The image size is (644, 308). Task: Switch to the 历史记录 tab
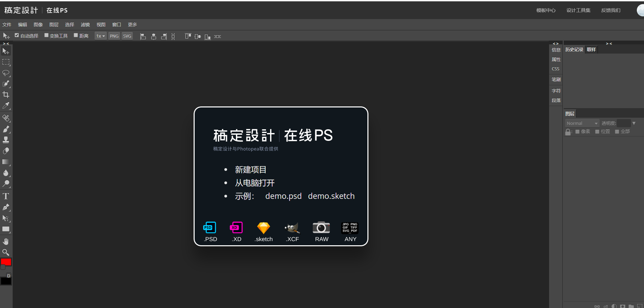coord(574,49)
